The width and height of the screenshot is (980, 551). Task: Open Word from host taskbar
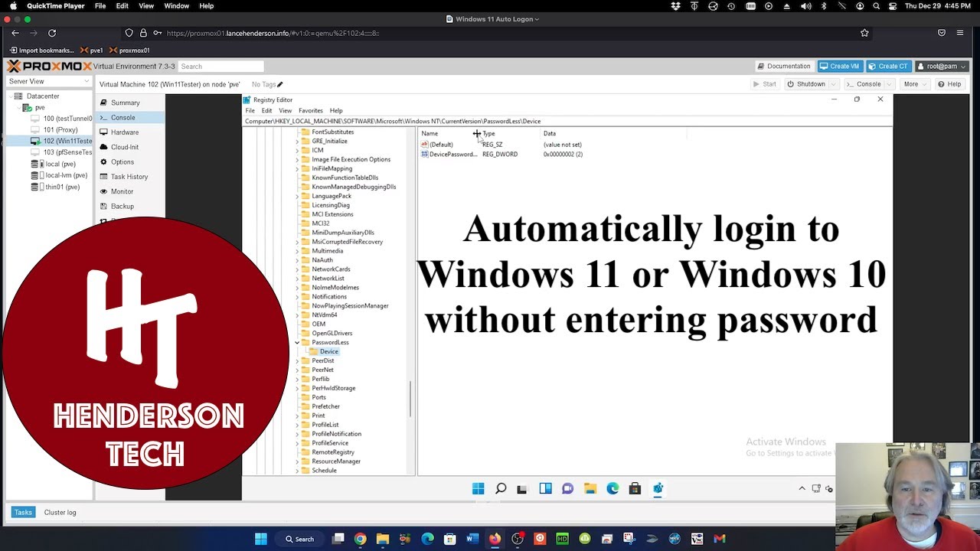point(472,539)
